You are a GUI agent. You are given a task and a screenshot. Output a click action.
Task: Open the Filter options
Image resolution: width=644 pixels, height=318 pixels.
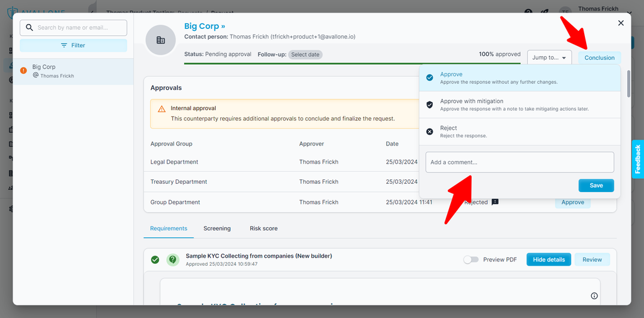[x=74, y=45]
